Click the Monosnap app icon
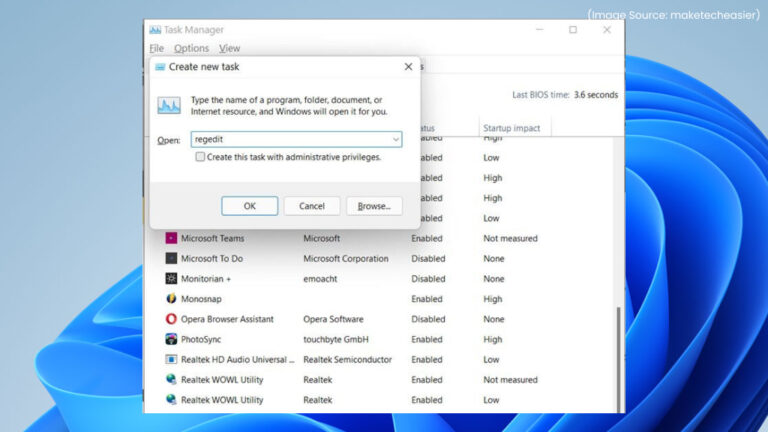 click(171, 298)
